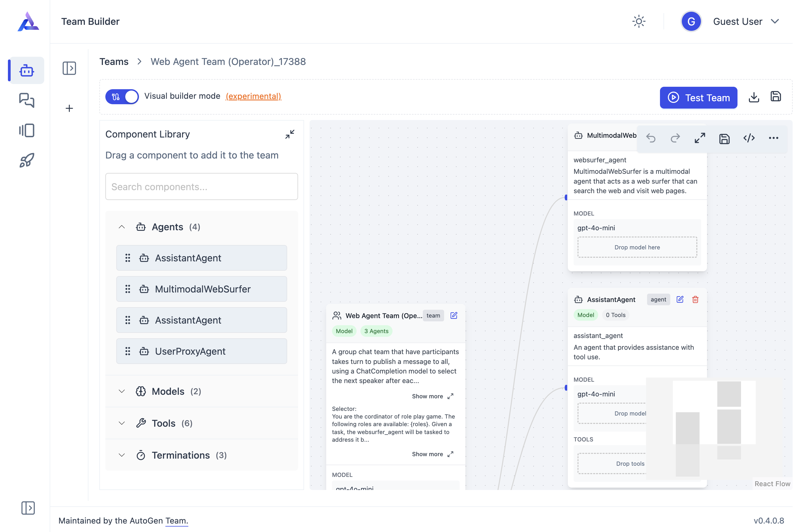
Task: Open the Playground chat icon in the sidebar
Action: point(26,100)
